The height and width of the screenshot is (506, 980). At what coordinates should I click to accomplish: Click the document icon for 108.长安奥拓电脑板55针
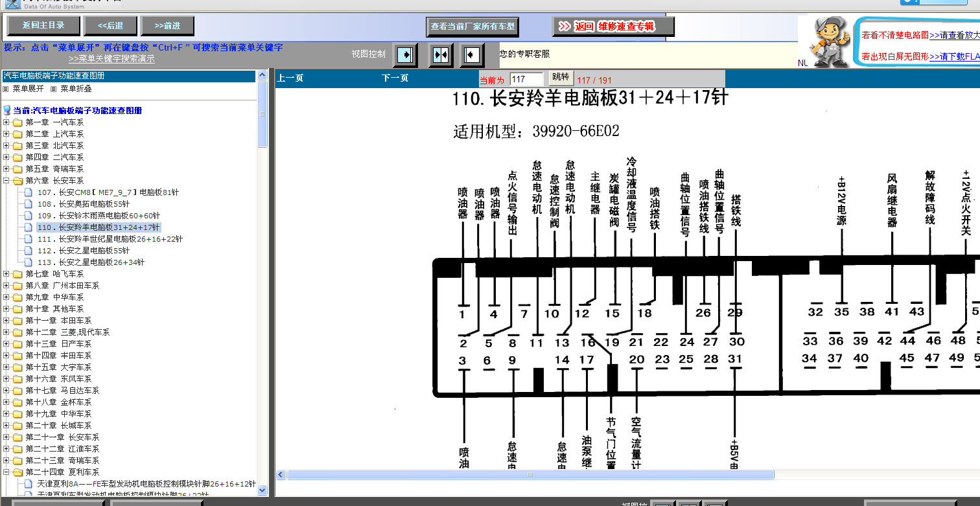[x=29, y=204]
